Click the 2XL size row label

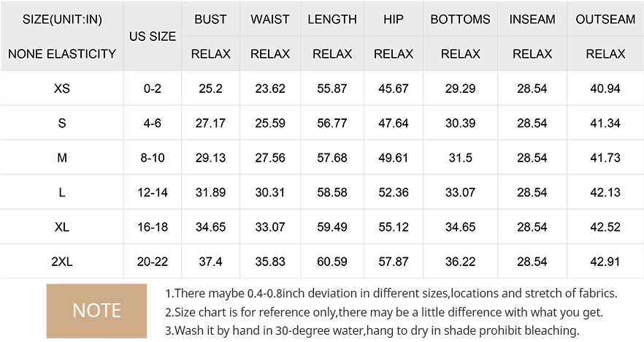62,262
